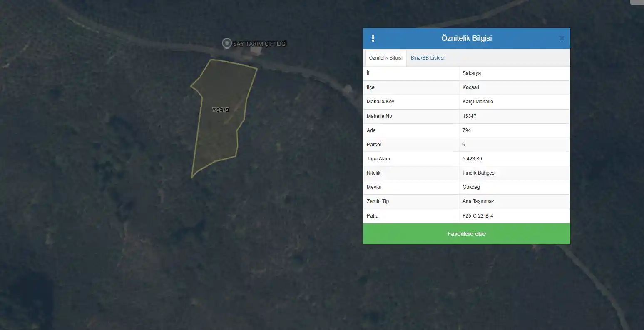Click the Fındık Bahçesi value

click(479, 173)
